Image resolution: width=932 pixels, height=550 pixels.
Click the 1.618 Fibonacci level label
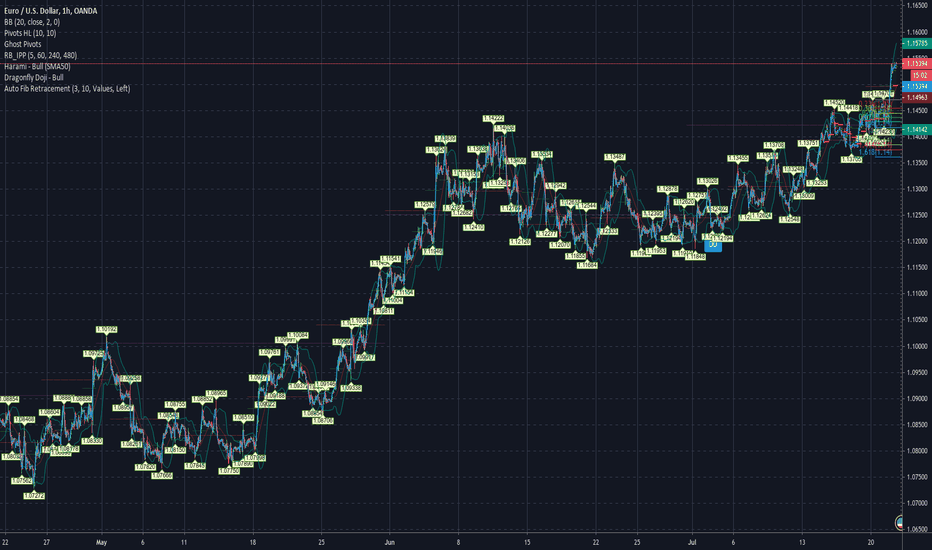876,152
